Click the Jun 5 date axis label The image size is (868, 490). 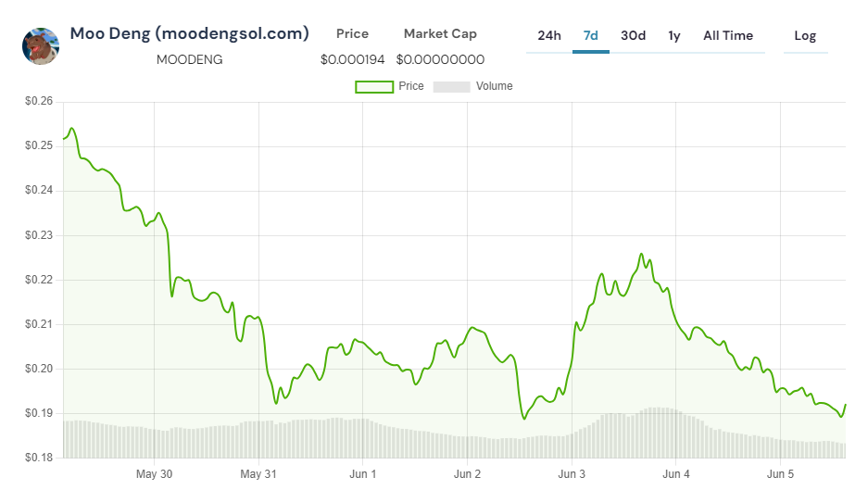781,474
